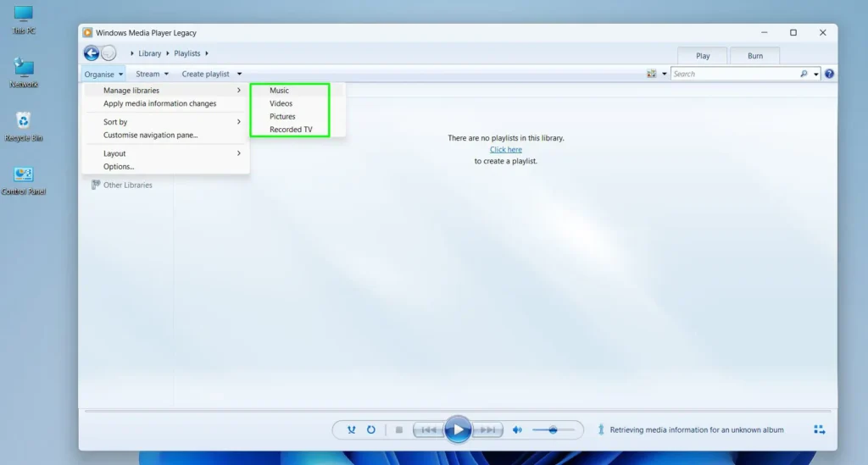Switch to the Burn tab
868x465 pixels.
click(755, 56)
